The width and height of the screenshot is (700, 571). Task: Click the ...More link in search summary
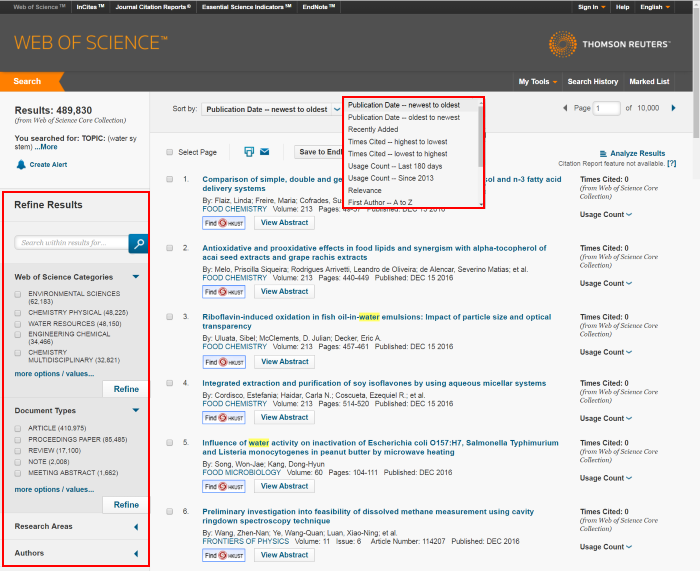click(x=46, y=147)
